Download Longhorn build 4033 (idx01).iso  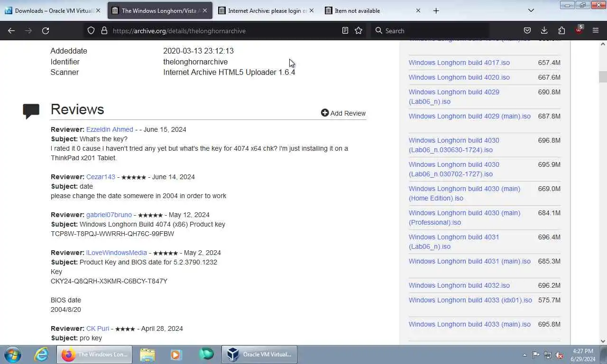(x=470, y=300)
